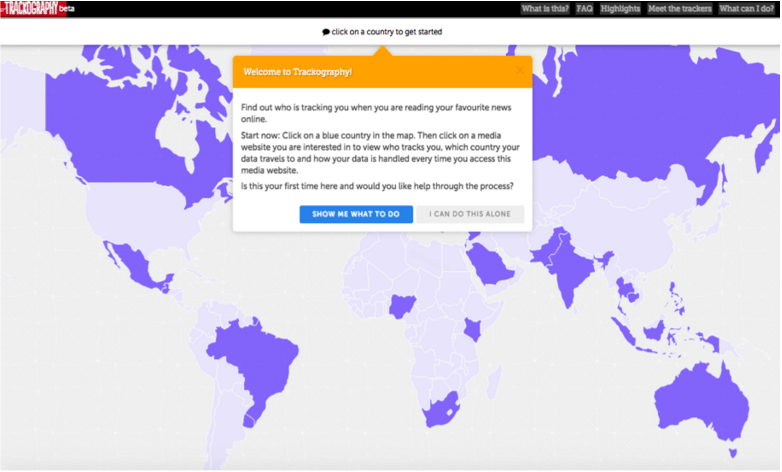The image size is (782, 472).
Task: Click 'Show me what to do' button
Action: tap(356, 214)
